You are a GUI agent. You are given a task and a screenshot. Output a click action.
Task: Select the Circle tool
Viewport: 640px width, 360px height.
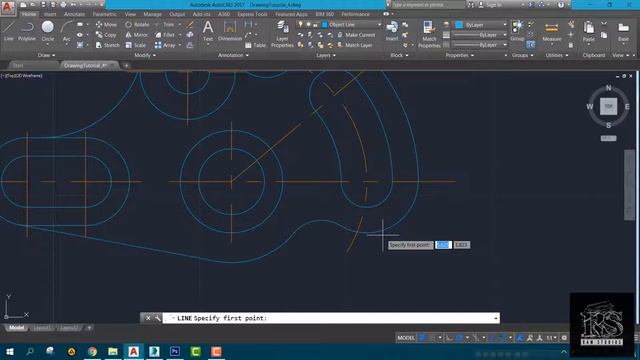coord(48,31)
